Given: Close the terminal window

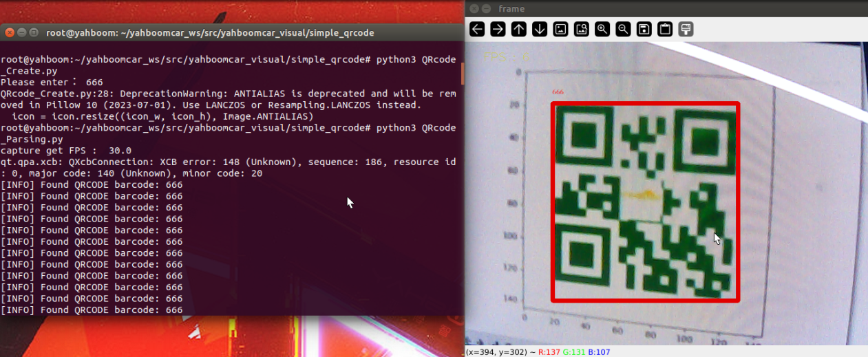Looking at the screenshot, I should (10, 32).
